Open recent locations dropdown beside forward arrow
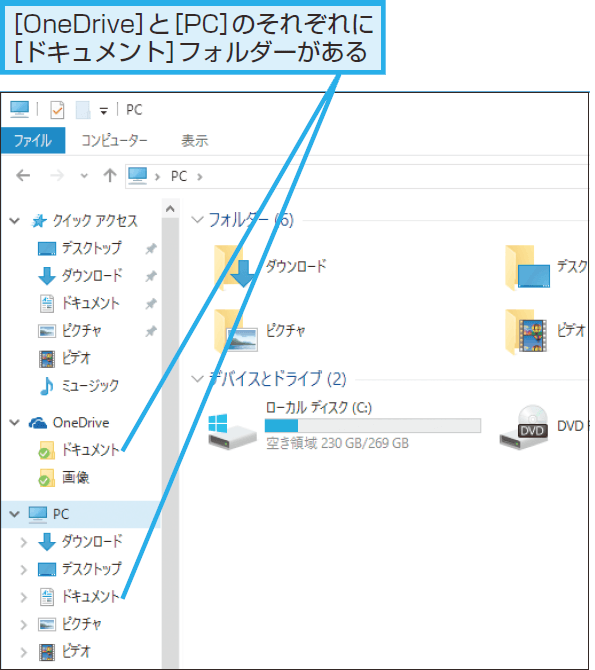This screenshot has height=670, width=595. pyautogui.click(x=84, y=176)
